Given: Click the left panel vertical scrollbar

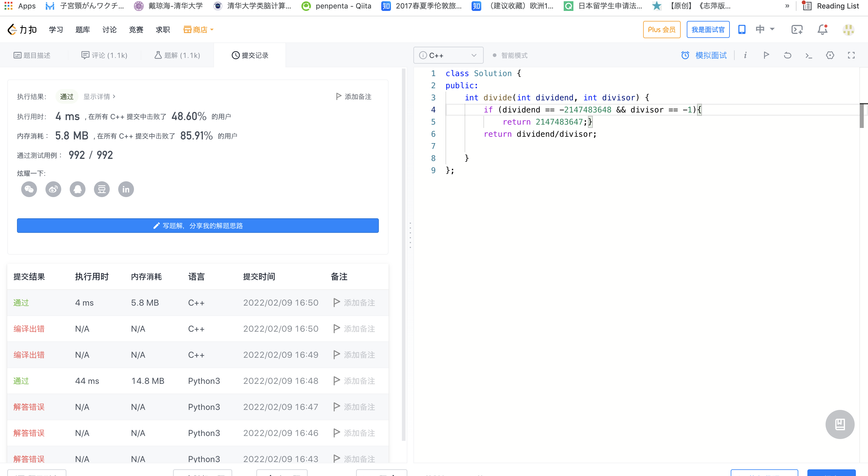Looking at the screenshot, I should coord(404,254).
